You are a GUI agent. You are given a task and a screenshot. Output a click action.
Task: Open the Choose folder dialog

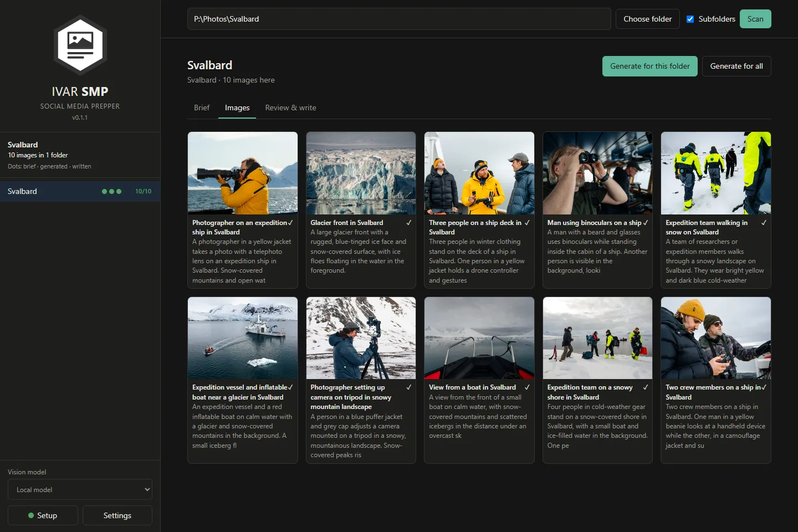point(647,19)
